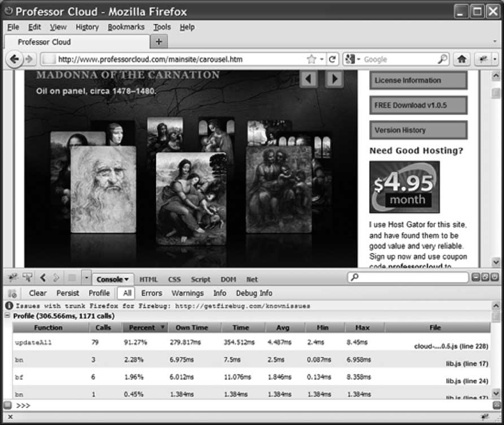Bookmark this page with the star icon

tap(311, 59)
